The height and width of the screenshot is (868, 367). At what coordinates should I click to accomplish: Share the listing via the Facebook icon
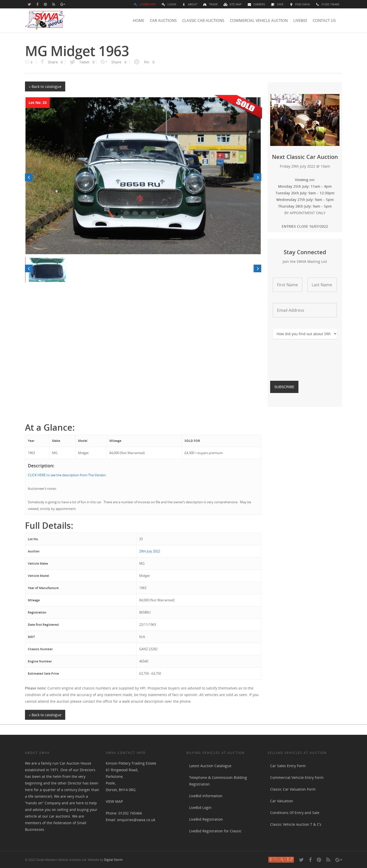coord(42,62)
